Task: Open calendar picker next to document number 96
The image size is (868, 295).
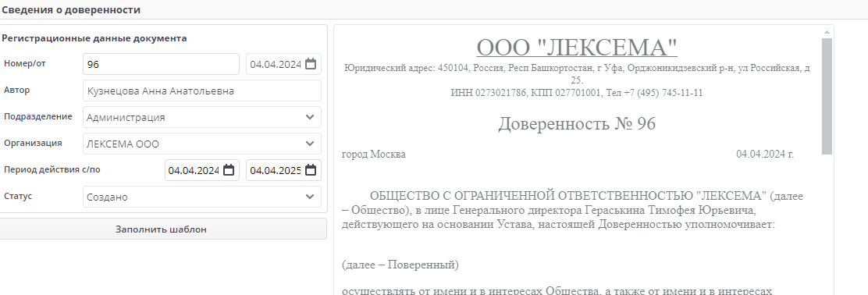Action: [x=311, y=64]
